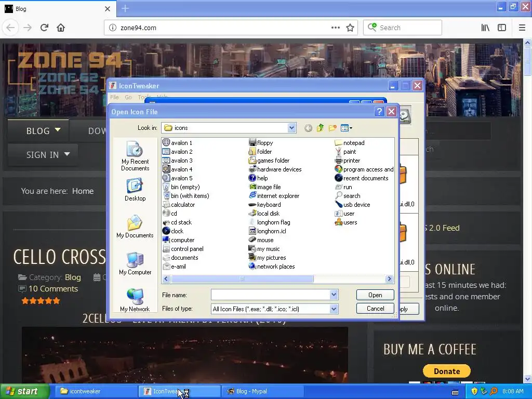Open a new browser tab

125,8
